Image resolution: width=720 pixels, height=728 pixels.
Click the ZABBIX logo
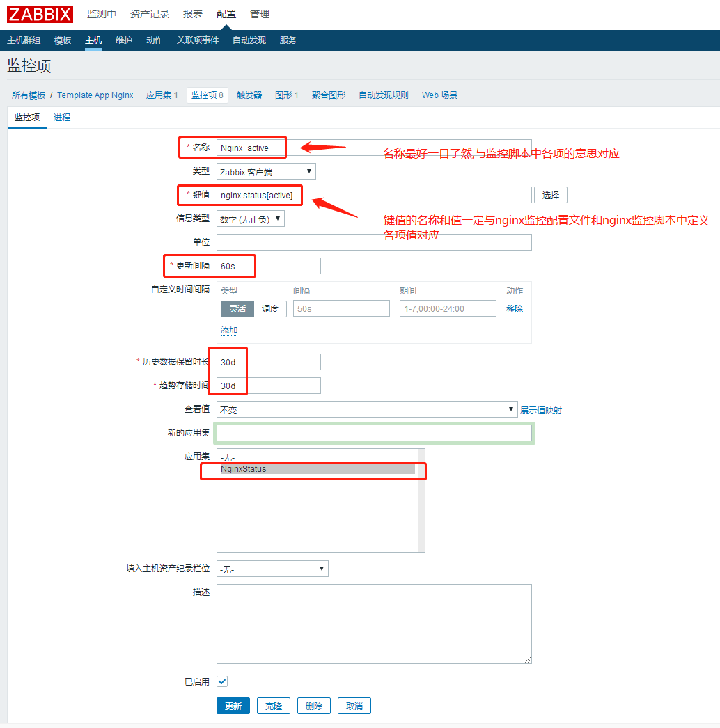pyautogui.click(x=40, y=14)
